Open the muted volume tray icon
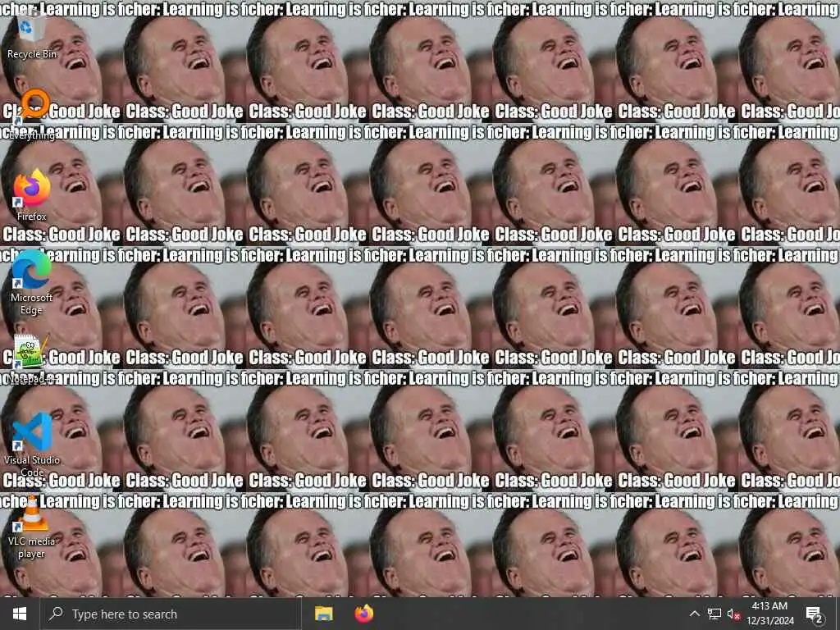Viewport: 840px width, 630px height. 733,614
